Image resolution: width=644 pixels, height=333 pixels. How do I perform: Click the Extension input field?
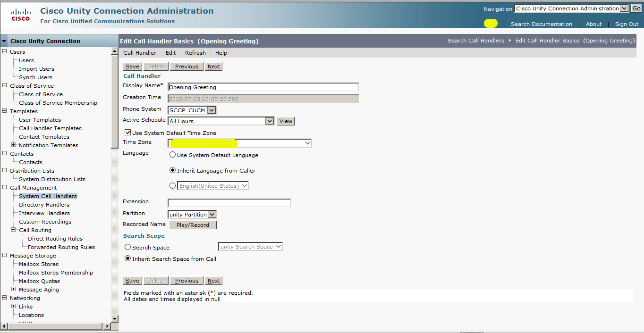coord(229,202)
